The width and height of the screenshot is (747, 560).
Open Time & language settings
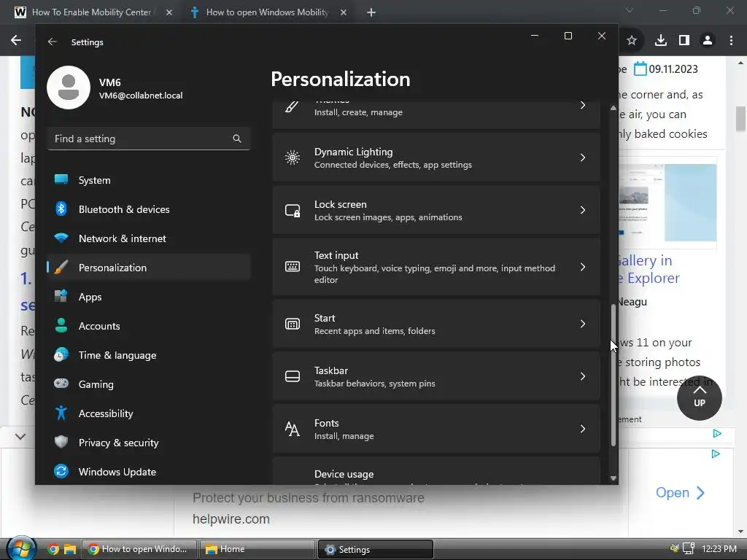pos(149,355)
